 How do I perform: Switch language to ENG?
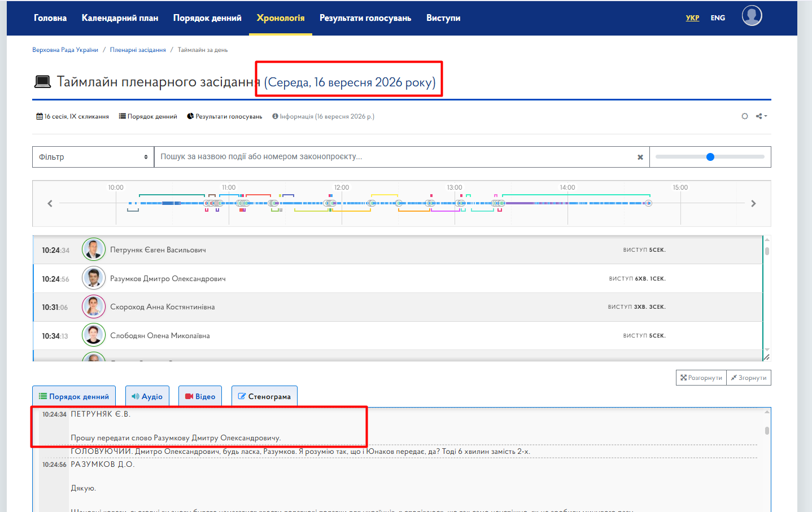pos(718,18)
